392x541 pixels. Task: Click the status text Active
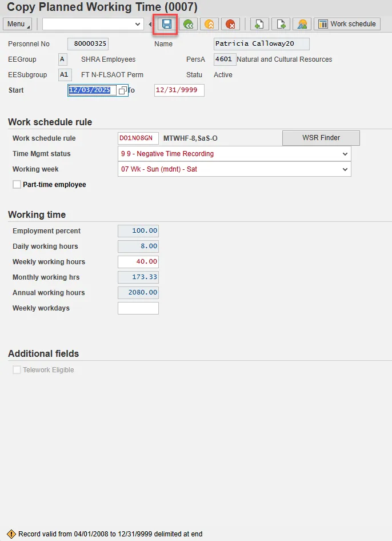[223, 75]
